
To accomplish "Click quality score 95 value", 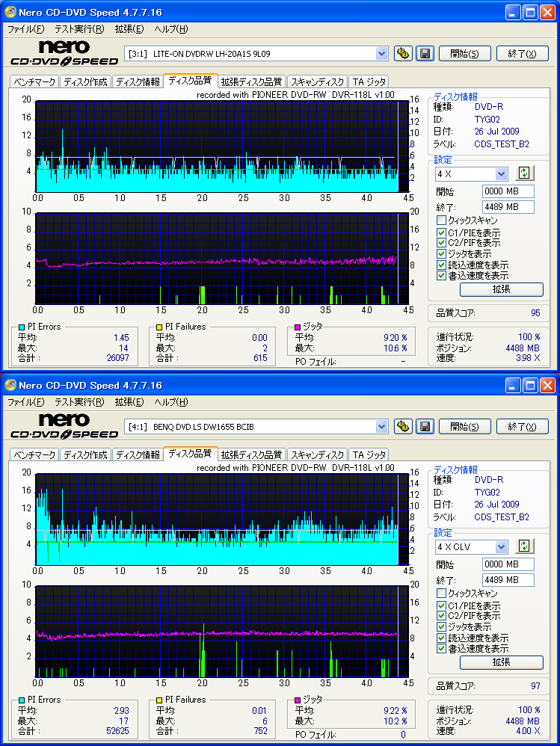I will click(x=535, y=313).
